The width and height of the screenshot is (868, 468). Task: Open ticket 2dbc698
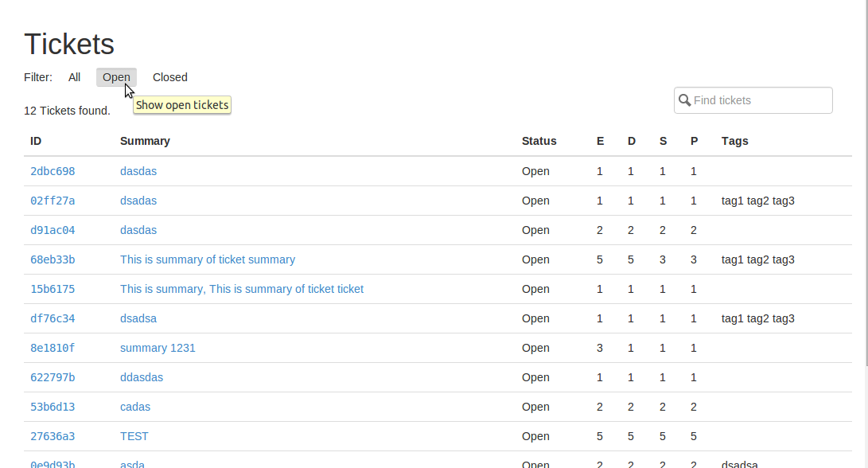tap(53, 171)
